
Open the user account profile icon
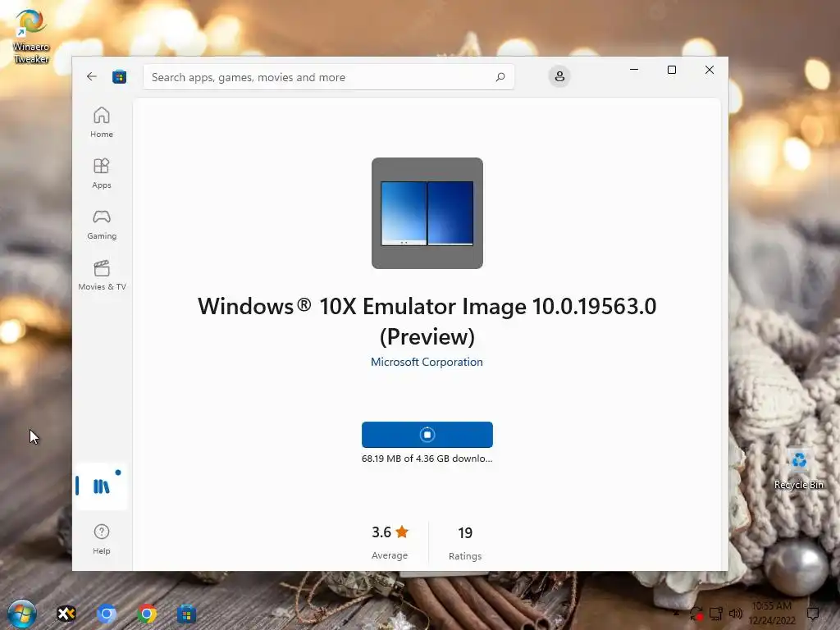click(x=559, y=76)
